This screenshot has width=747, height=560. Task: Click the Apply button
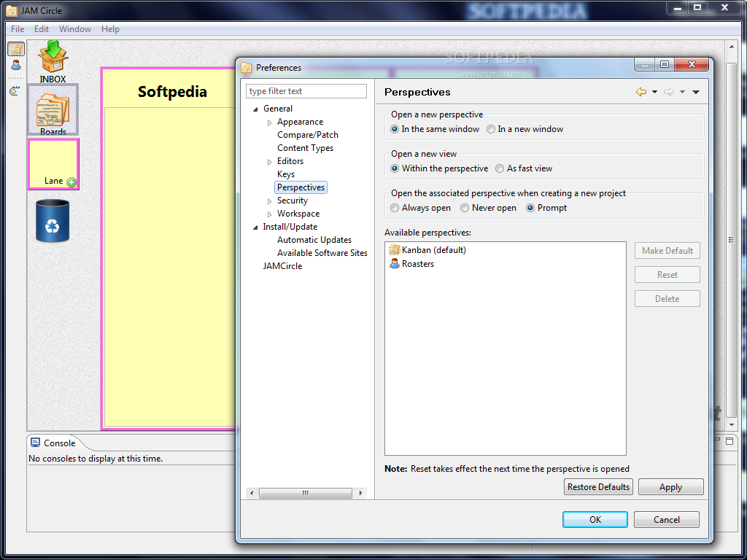671,486
